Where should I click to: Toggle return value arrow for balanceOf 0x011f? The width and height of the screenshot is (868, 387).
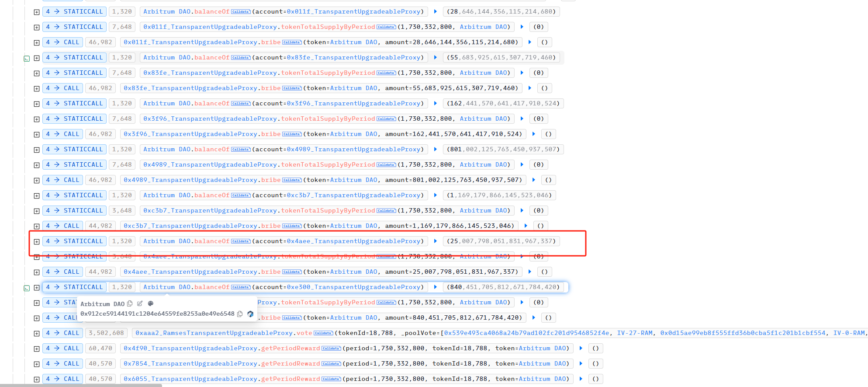pos(436,12)
